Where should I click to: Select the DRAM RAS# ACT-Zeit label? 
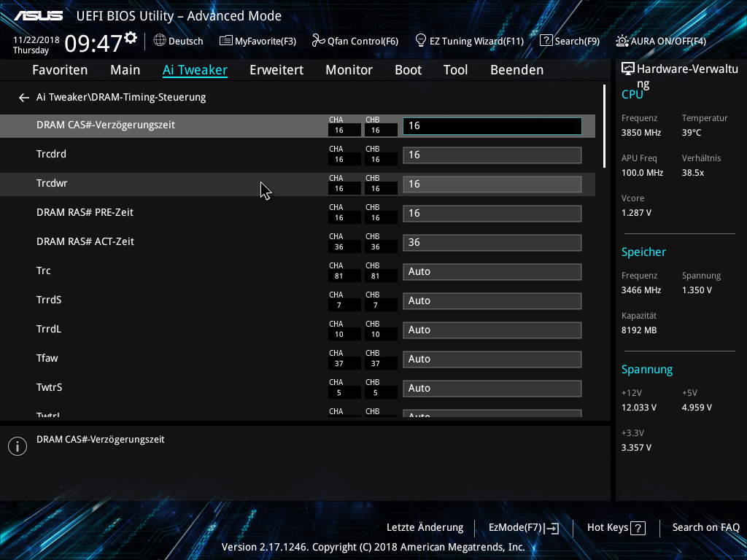tap(85, 241)
